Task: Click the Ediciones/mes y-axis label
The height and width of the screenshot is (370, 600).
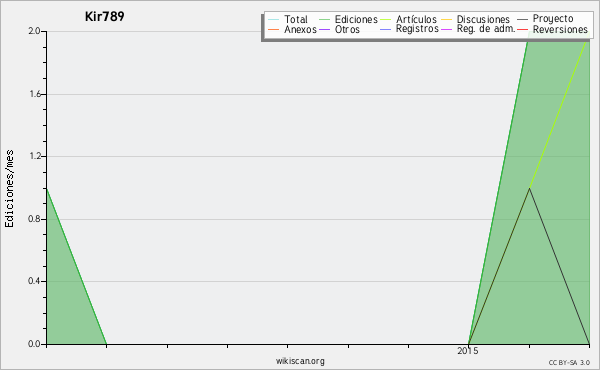Action: pyautogui.click(x=9, y=189)
